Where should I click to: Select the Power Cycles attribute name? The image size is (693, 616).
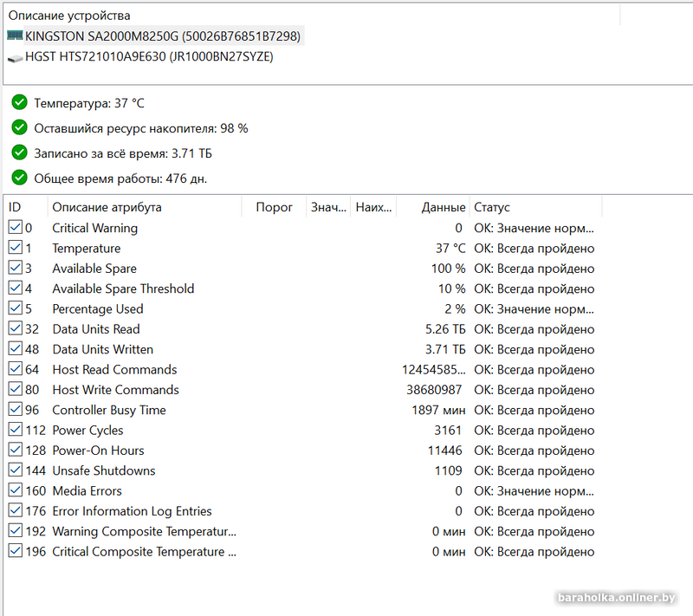point(87,431)
